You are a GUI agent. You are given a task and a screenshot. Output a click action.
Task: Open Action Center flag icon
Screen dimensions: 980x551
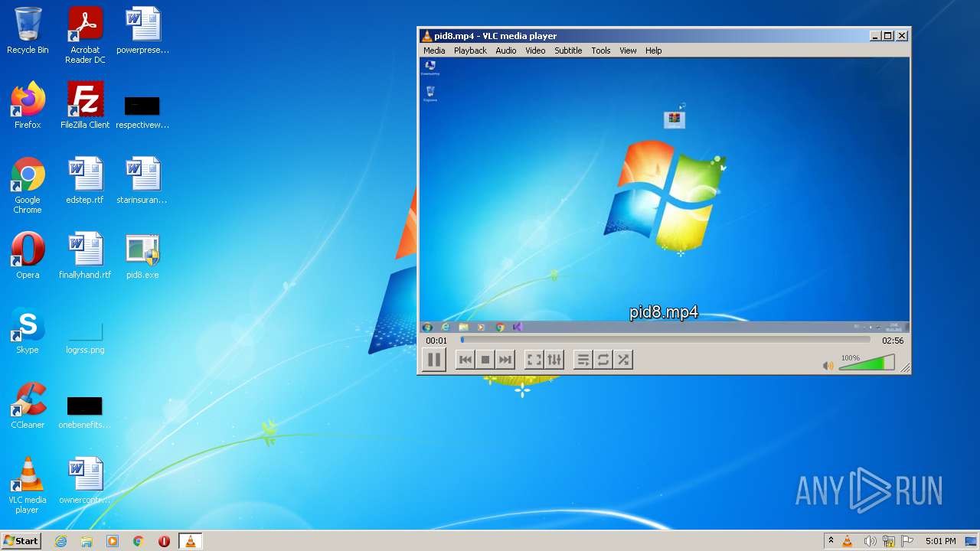(907, 541)
